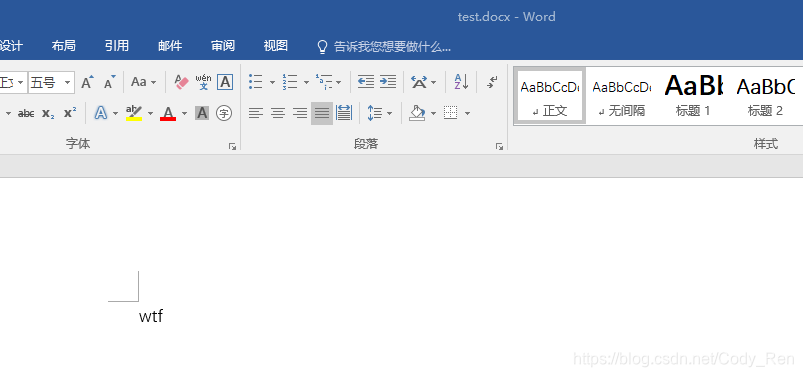
Task: Expand the font color dropdown arrow
Action: (184, 113)
